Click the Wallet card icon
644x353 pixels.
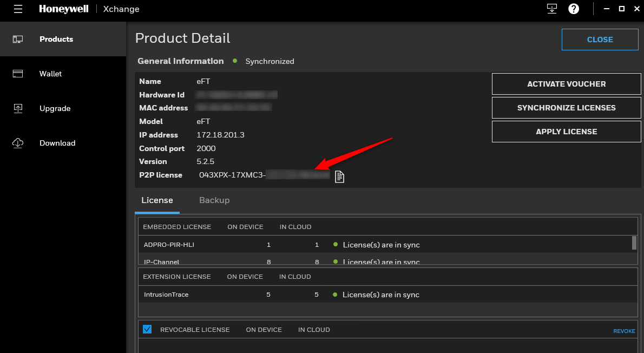[18, 74]
